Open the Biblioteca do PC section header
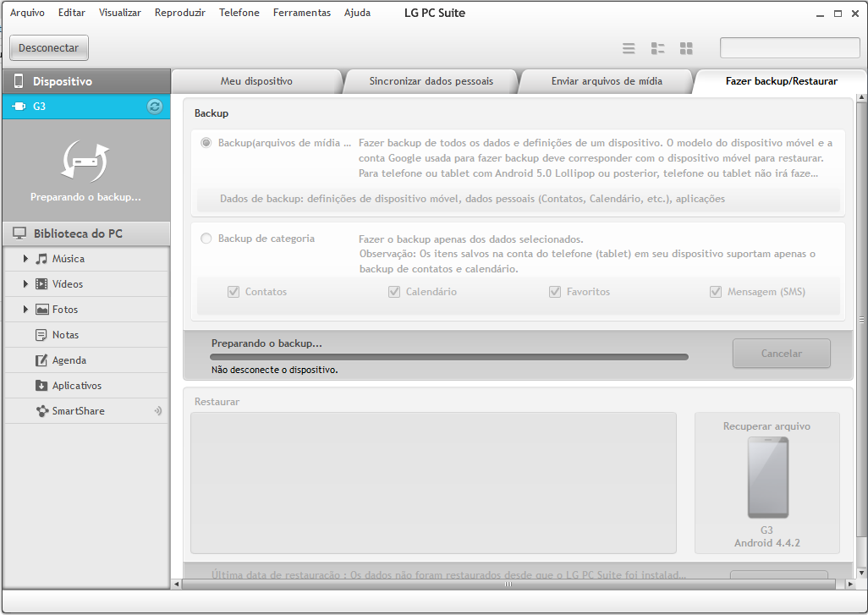Image resolution: width=868 pixels, height=615 pixels. [86, 233]
